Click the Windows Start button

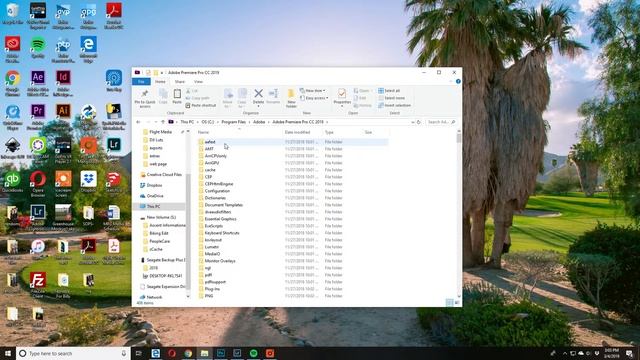8,353
